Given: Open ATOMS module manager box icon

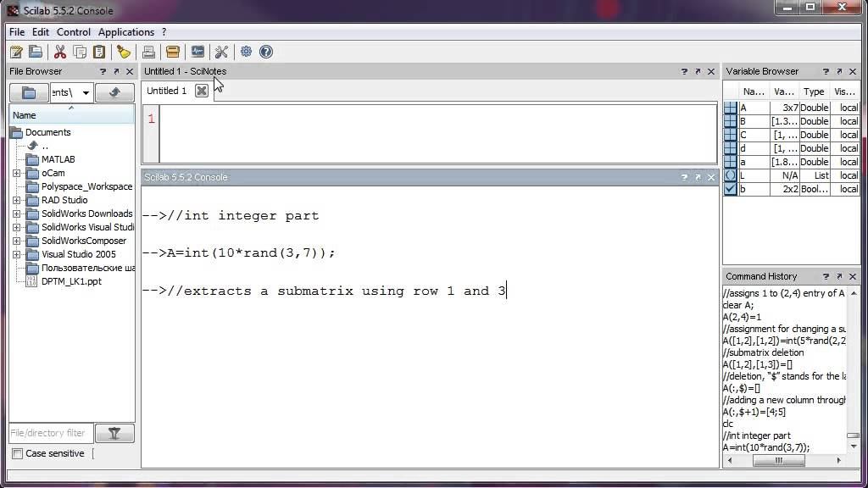Looking at the screenshot, I should pyautogui.click(x=173, y=52).
